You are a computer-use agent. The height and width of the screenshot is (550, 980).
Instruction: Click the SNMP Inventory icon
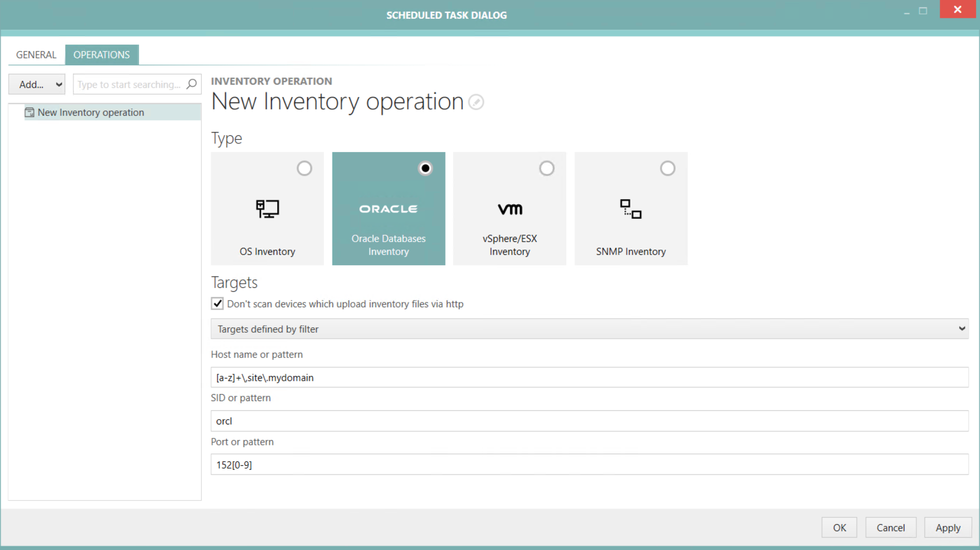coord(630,209)
